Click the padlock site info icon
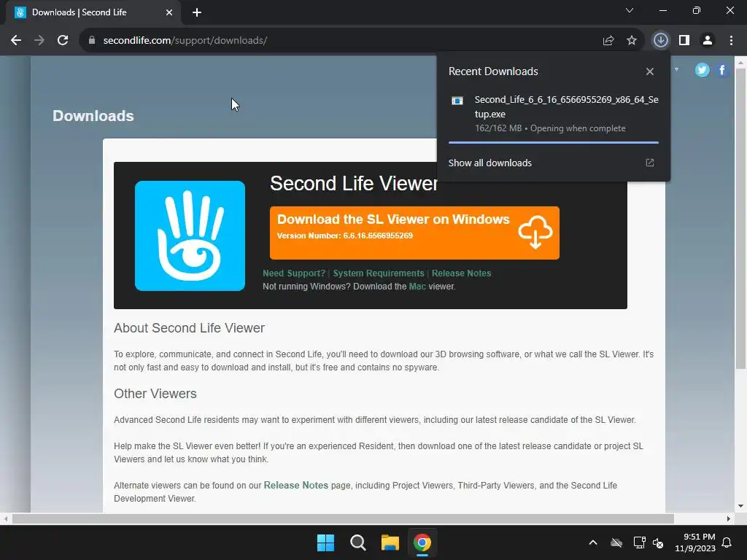Viewport: 747px width, 560px height. 91,41
